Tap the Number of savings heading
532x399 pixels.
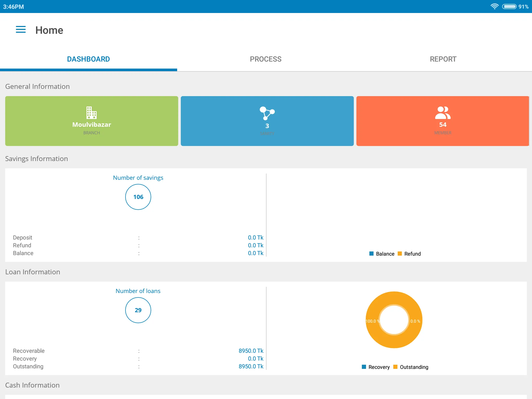[138, 178]
